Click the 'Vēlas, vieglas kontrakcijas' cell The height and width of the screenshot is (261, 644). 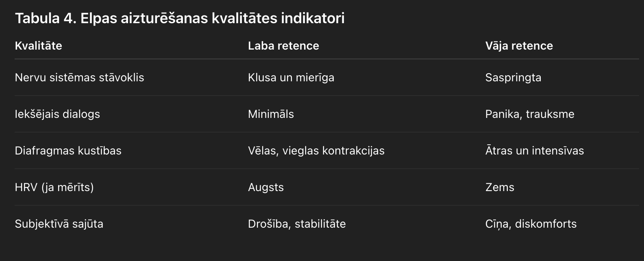[316, 150]
